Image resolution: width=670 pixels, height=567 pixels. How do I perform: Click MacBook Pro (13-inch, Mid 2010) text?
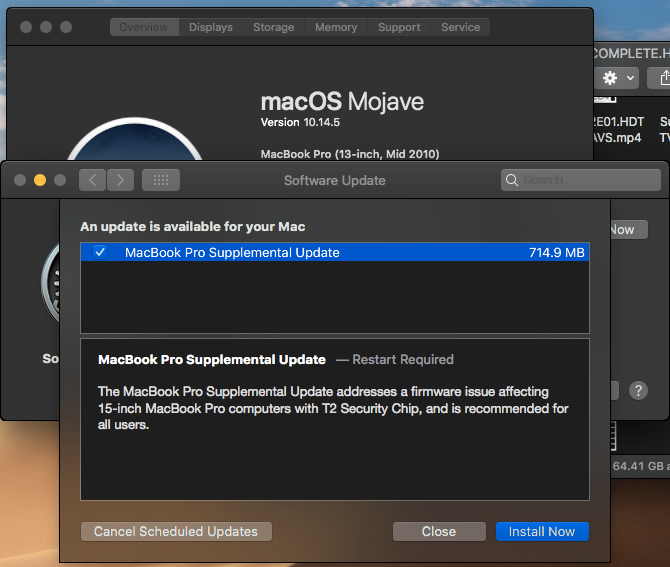point(350,154)
